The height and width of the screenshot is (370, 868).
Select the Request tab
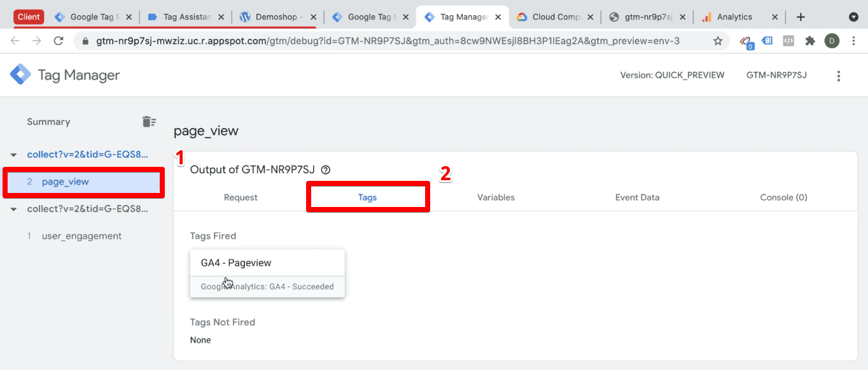(x=240, y=197)
